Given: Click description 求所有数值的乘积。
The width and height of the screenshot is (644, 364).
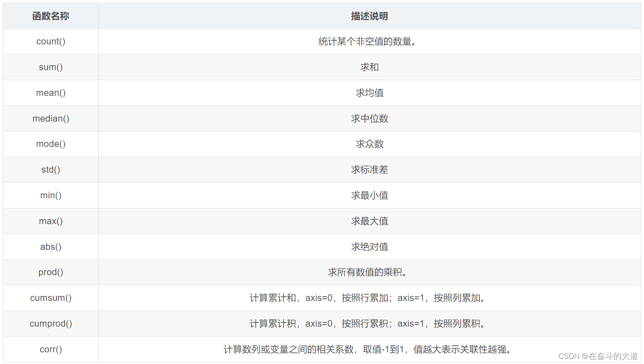Looking at the screenshot, I should tap(369, 272).
